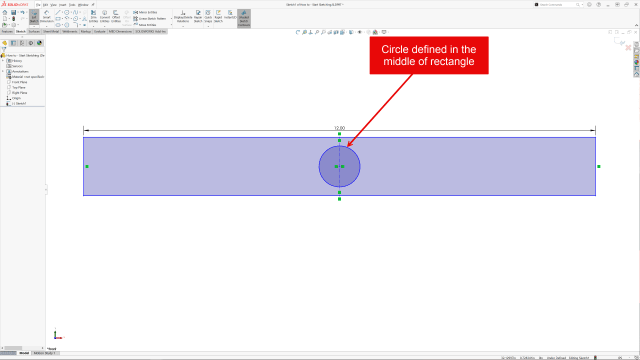Toggle the Exit Sketch button
The height and width of the screenshot is (360, 640).
34,17
